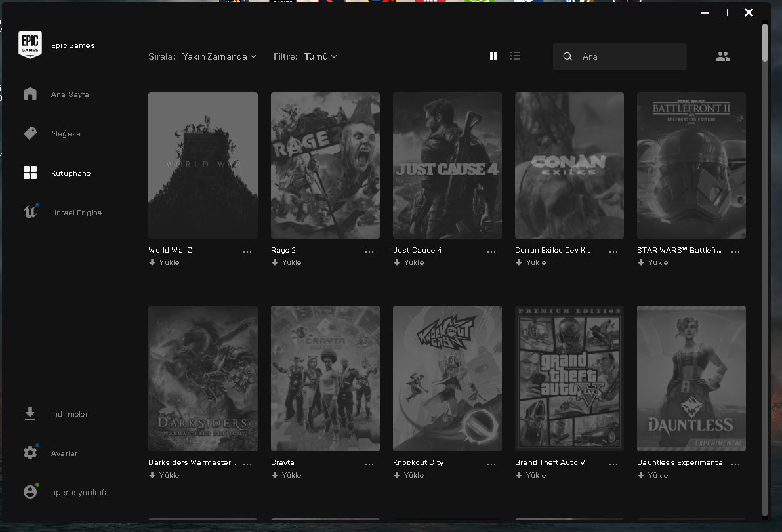782x532 pixels.
Task: Open the Unreal Engine icon
Action: (x=30, y=212)
